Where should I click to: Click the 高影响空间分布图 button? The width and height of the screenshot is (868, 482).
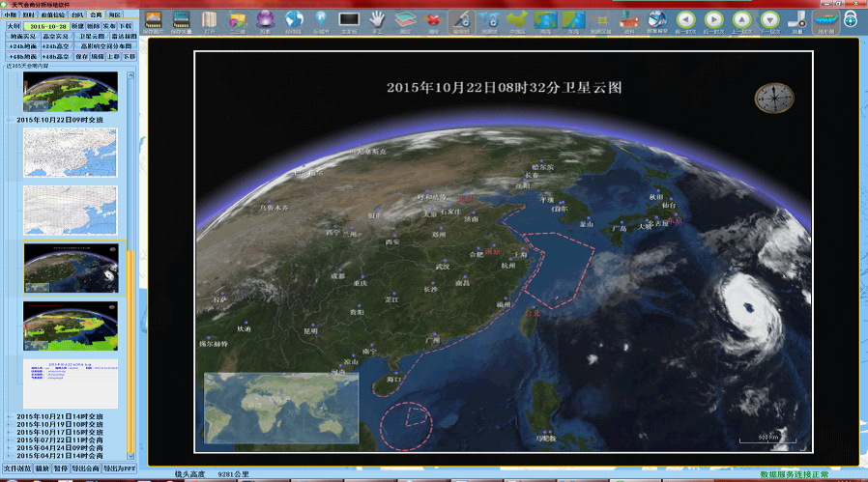pyautogui.click(x=105, y=46)
